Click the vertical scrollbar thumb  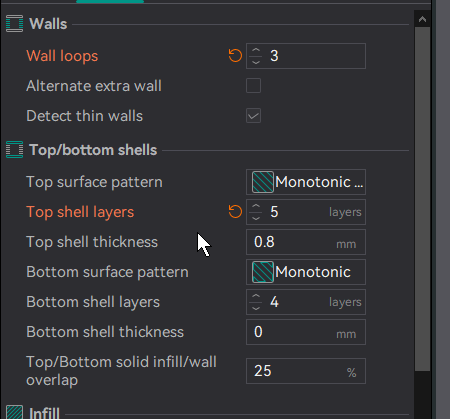[x=422, y=199]
